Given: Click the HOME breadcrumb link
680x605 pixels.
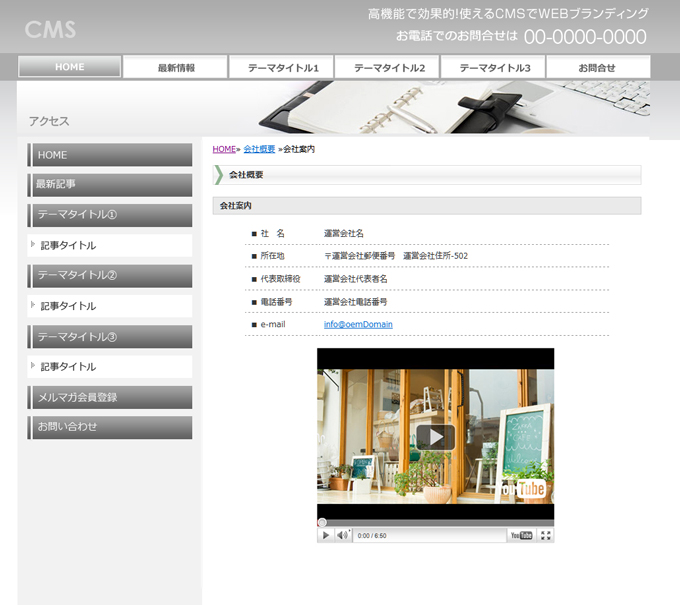Looking at the screenshot, I should tap(224, 149).
